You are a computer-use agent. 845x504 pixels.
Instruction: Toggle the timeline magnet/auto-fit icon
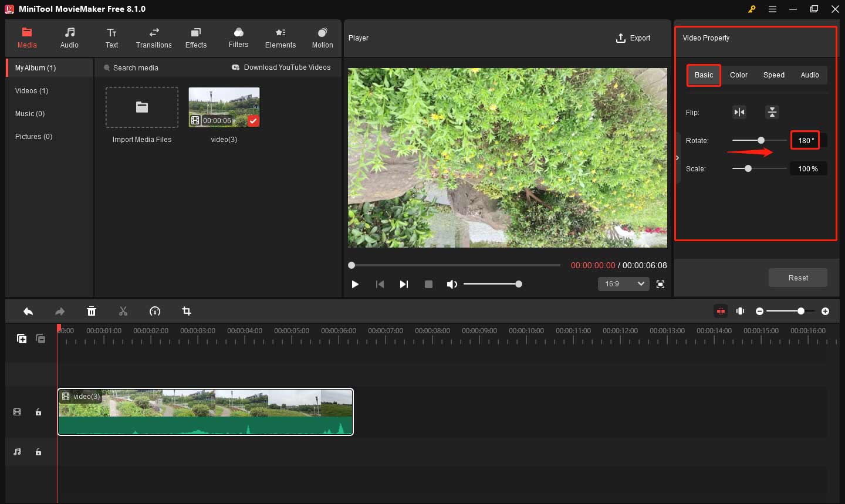(x=741, y=311)
